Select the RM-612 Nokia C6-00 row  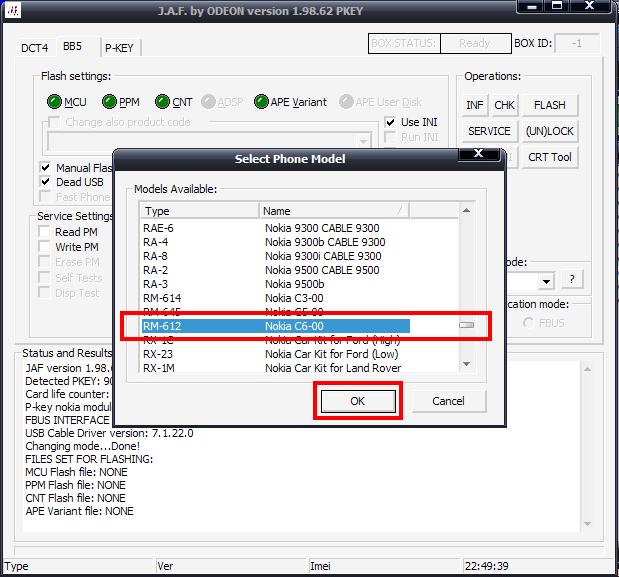276,326
